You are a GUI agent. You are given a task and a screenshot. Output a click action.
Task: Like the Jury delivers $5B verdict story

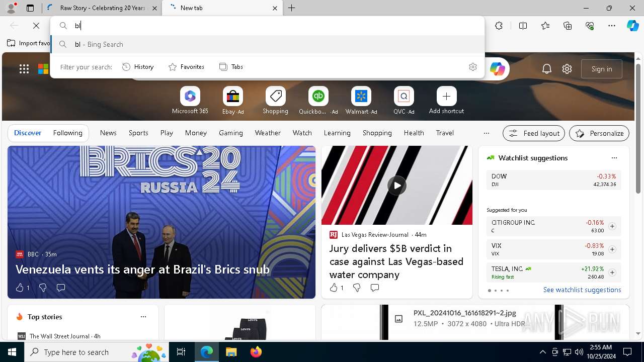coord(336,288)
